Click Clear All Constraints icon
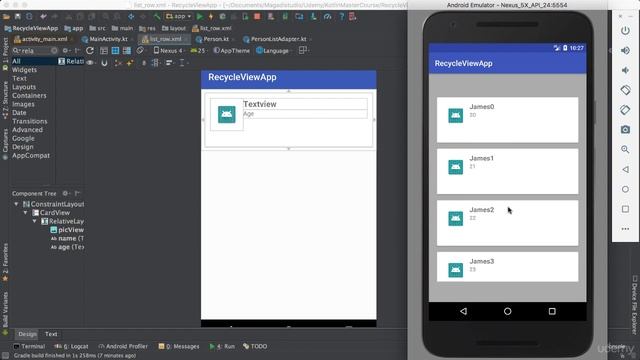This screenshot has width=640, height=360. (118, 63)
